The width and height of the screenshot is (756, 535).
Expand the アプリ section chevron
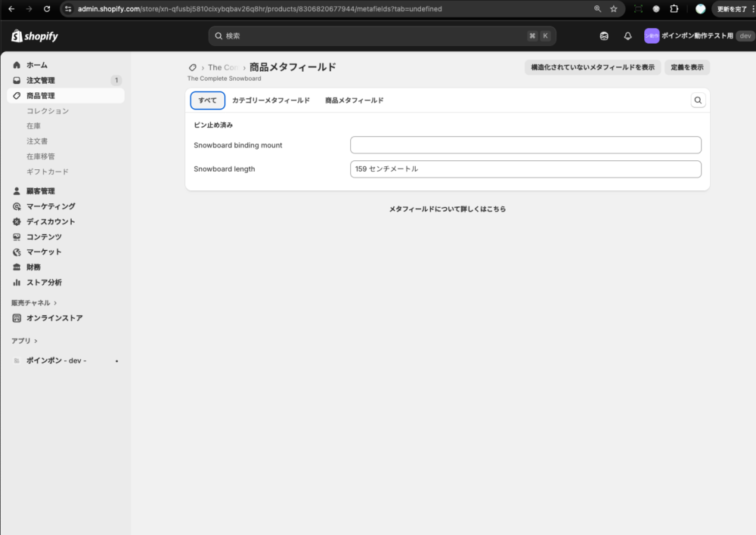coord(36,341)
